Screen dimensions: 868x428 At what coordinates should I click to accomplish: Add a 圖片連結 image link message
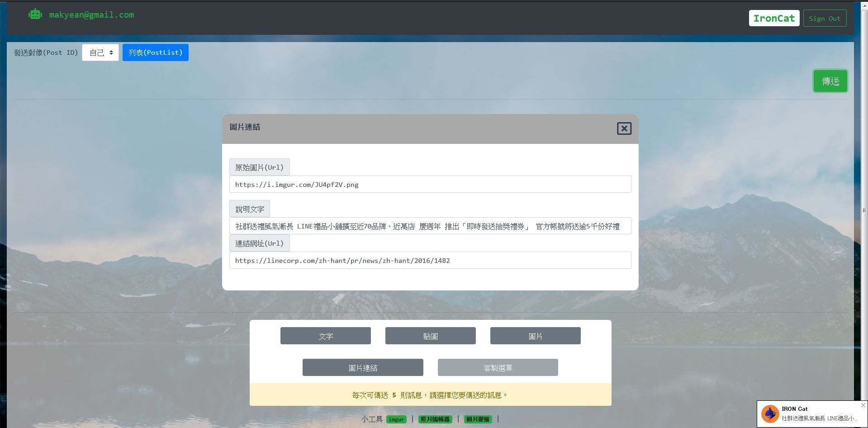363,367
